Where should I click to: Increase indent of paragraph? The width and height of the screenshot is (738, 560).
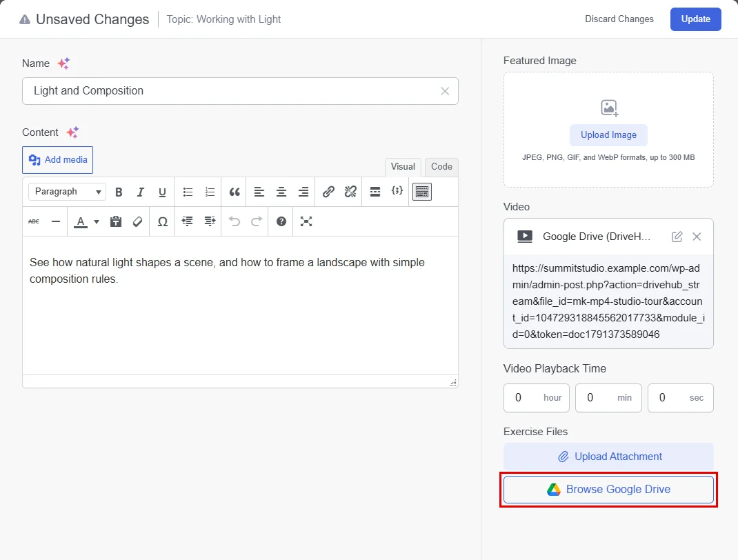210,221
